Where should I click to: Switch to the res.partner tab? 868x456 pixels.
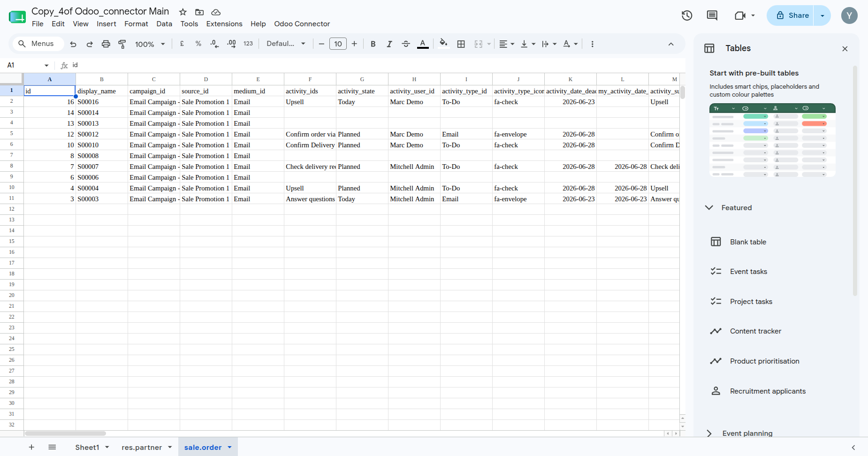(x=142, y=448)
